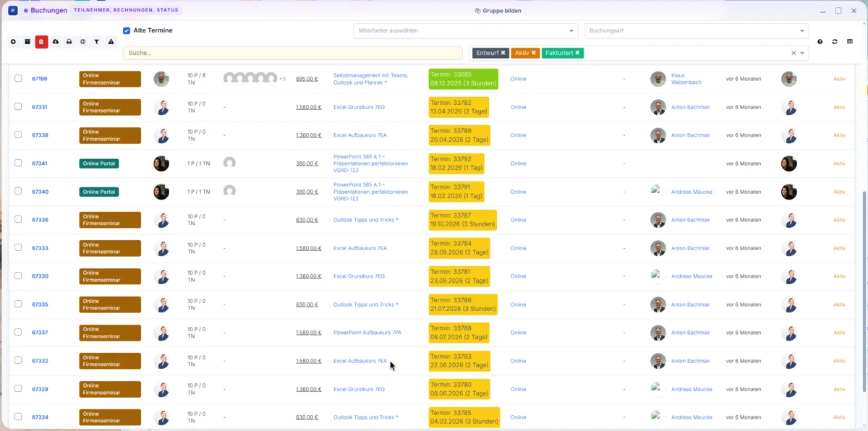Click the warning triangle icon
This screenshot has width=868, height=431.
coord(111,42)
